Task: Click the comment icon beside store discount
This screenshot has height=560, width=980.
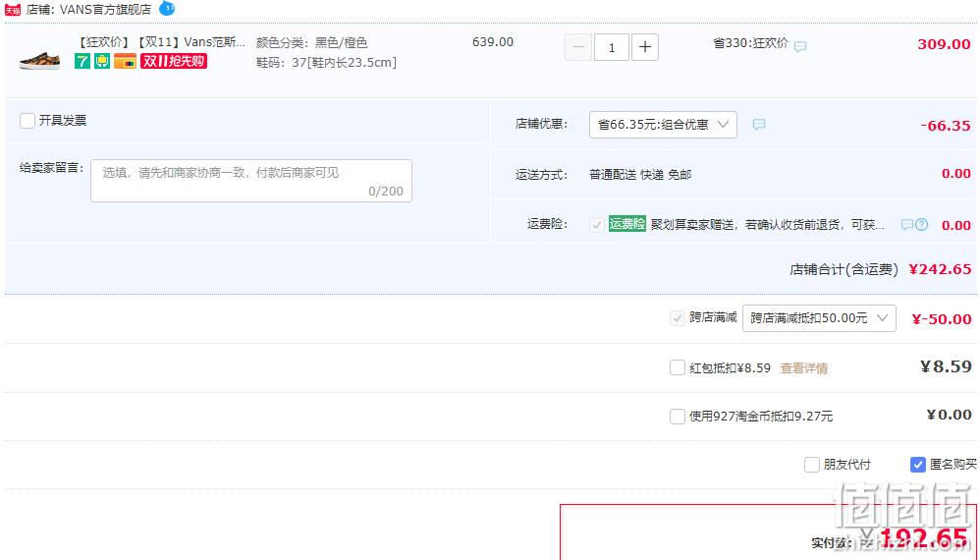Action: (x=759, y=125)
